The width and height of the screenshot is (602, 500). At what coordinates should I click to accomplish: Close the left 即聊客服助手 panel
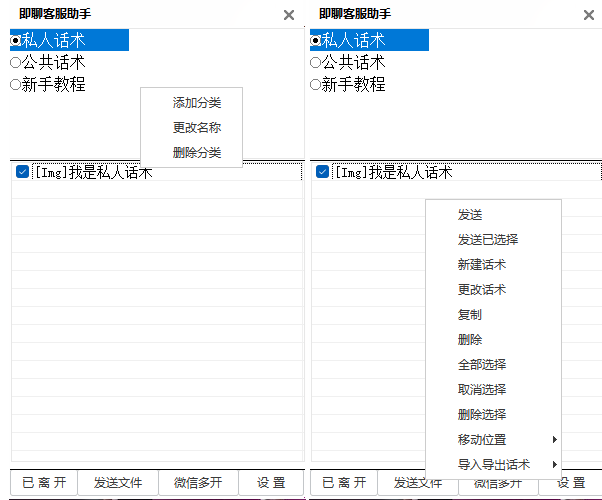[x=289, y=15]
